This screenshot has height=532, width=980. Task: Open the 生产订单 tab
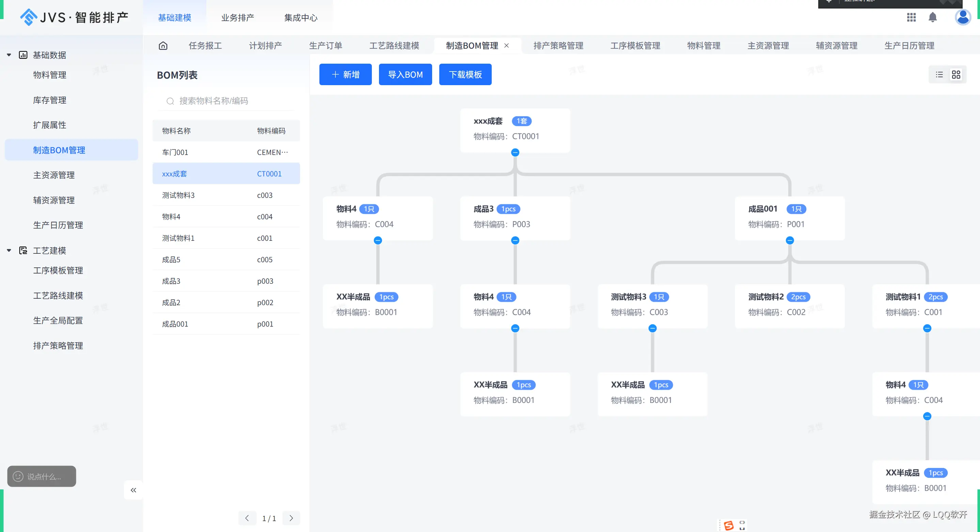click(x=325, y=46)
